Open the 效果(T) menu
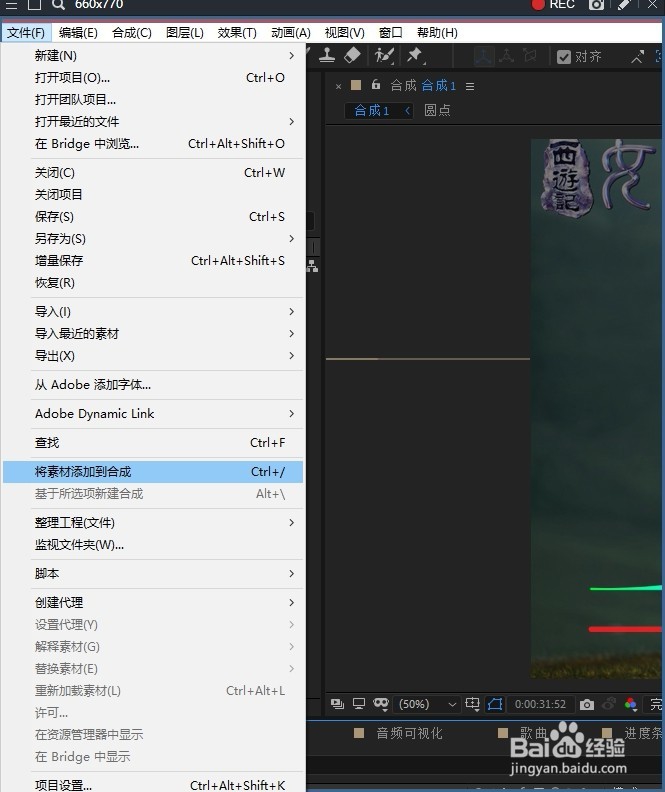 click(x=237, y=33)
